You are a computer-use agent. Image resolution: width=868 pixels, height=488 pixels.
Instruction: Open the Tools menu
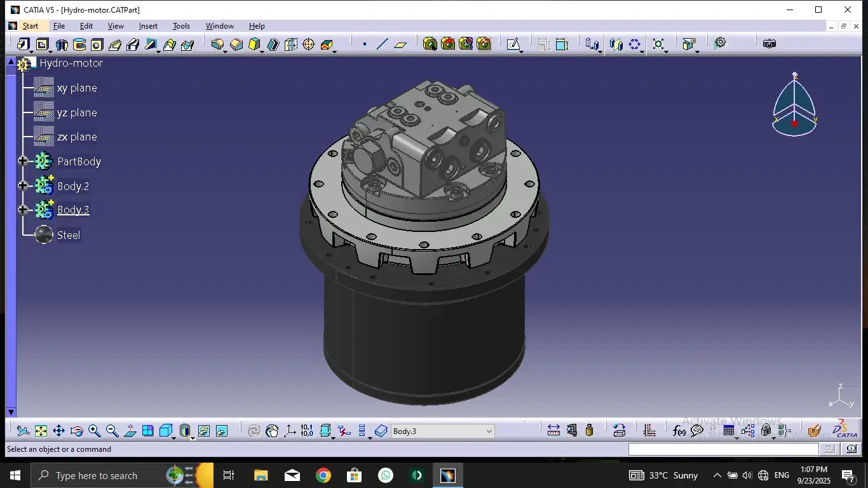(181, 26)
